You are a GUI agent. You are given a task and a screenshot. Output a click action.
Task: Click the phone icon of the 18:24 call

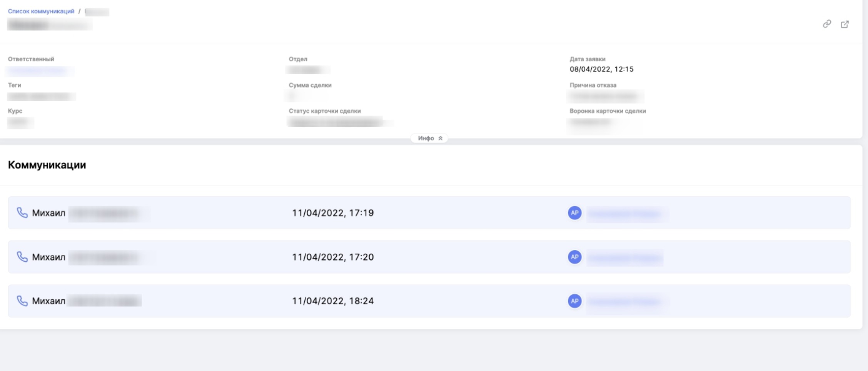[x=22, y=301]
